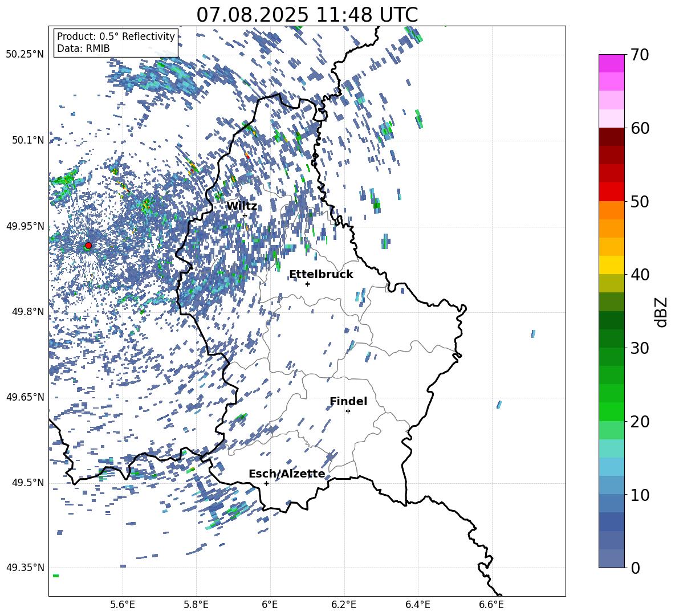
Task: Click the 49.35°N latitude label
Action: click(25, 568)
